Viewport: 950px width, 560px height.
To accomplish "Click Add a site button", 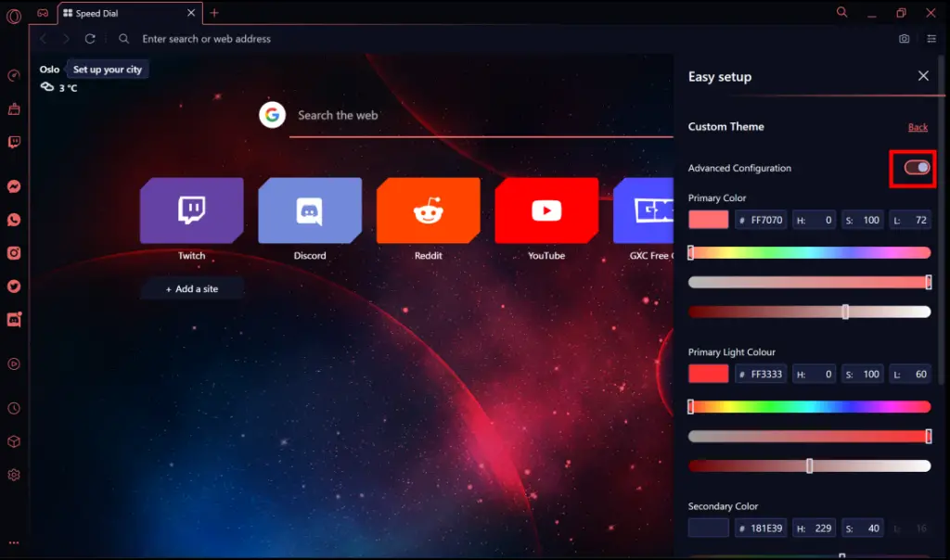I will pos(192,288).
